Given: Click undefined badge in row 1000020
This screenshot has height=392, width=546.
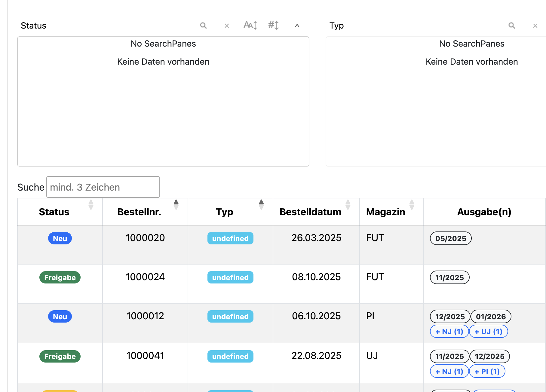Looking at the screenshot, I should pyautogui.click(x=230, y=238).
